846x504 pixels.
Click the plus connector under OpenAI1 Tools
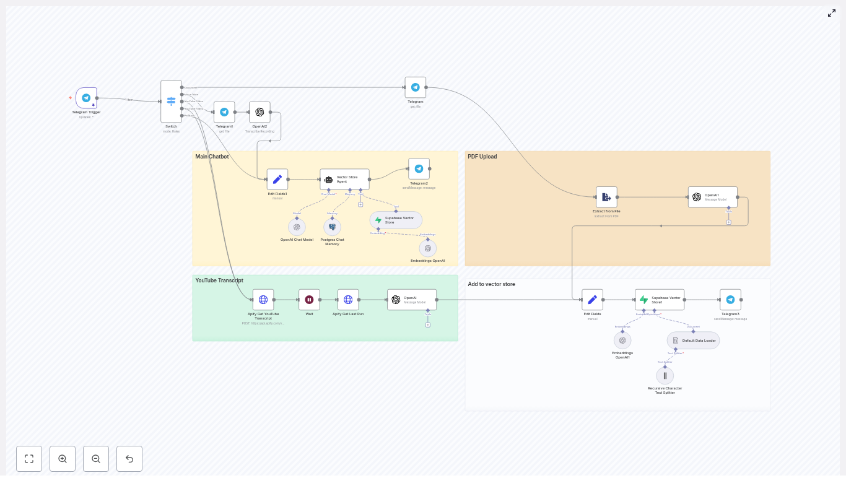coord(728,222)
